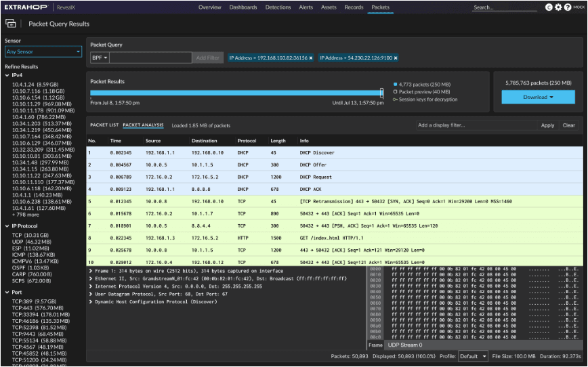The image size is (588, 367).
Task: Switch to the Packet List tab
Action: [x=104, y=125]
